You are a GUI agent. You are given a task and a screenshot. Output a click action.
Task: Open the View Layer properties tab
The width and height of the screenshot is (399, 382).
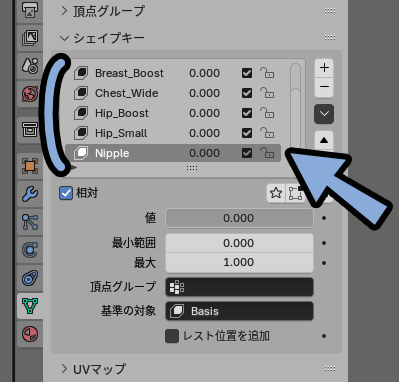(x=30, y=38)
